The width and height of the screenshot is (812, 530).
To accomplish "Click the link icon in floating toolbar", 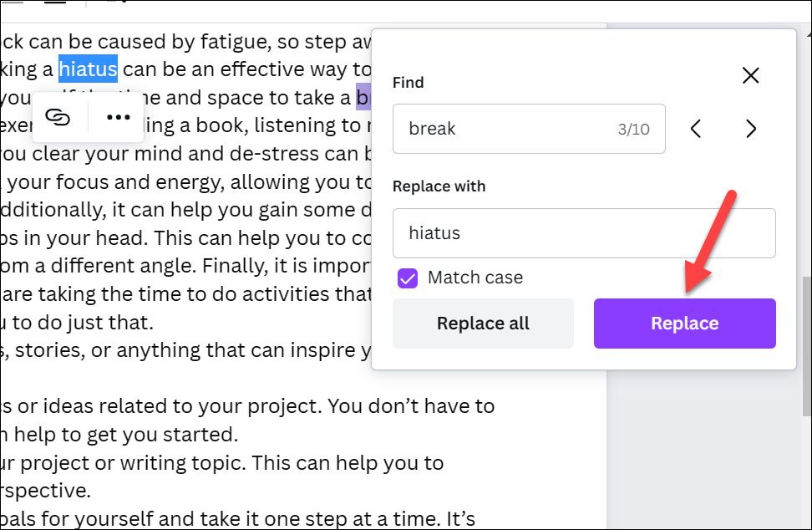I will [57, 117].
